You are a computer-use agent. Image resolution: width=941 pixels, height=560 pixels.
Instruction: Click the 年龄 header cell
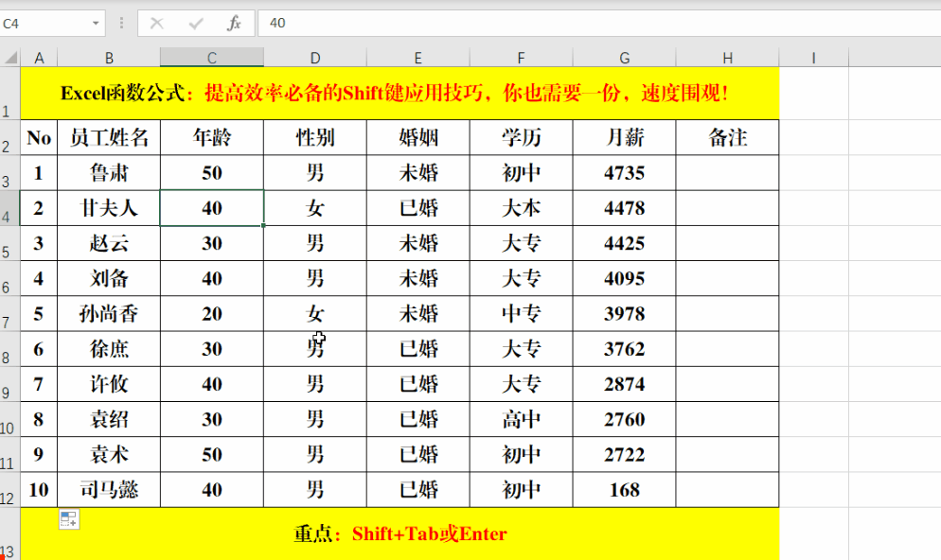(212, 137)
